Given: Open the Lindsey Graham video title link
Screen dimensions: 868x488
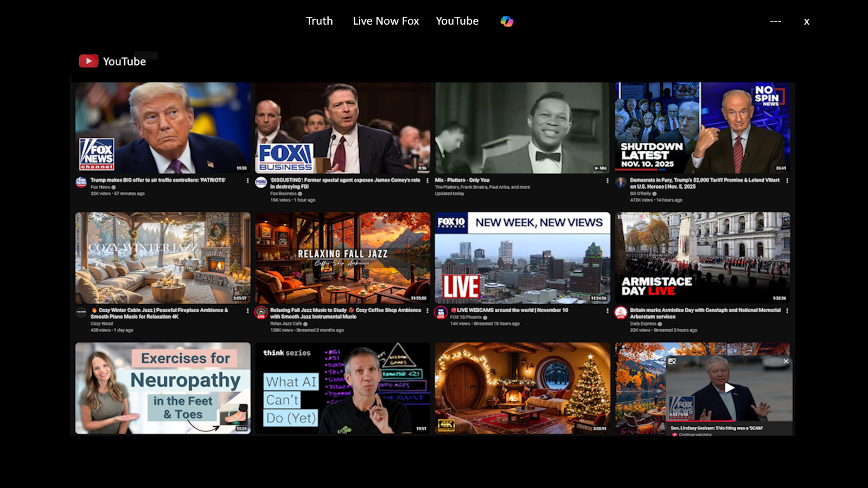Looking at the screenshot, I should [x=717, y=428].
